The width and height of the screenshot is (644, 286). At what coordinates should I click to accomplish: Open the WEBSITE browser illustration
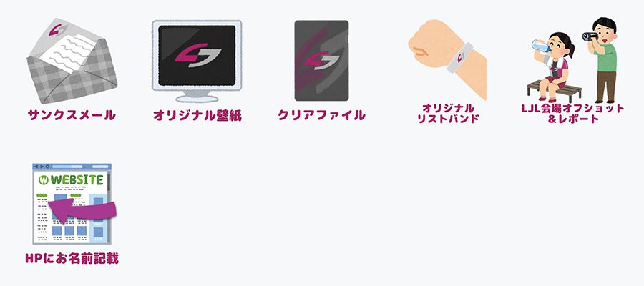point(72,204)
